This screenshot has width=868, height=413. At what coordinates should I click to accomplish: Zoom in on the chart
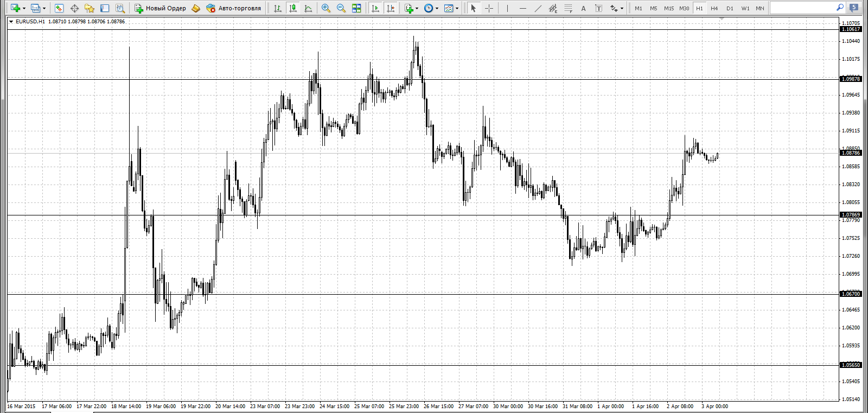click(x=325, y=8)
